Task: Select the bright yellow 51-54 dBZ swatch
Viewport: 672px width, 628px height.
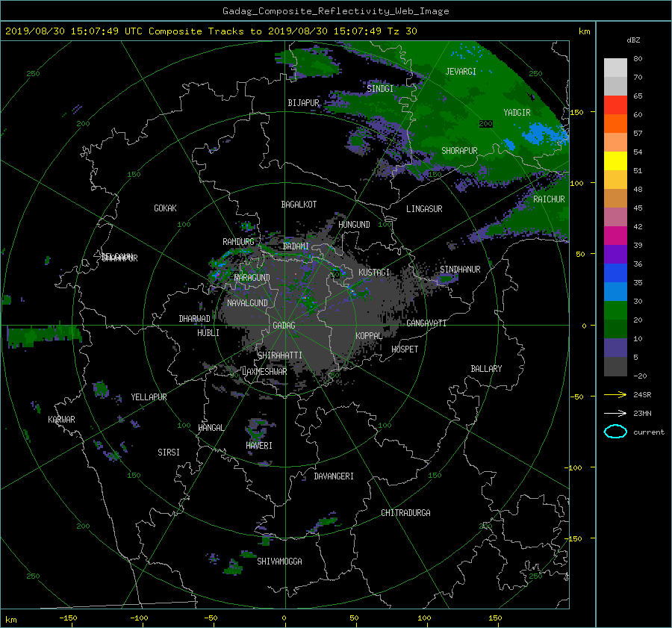Action: [x=615, y=161]
